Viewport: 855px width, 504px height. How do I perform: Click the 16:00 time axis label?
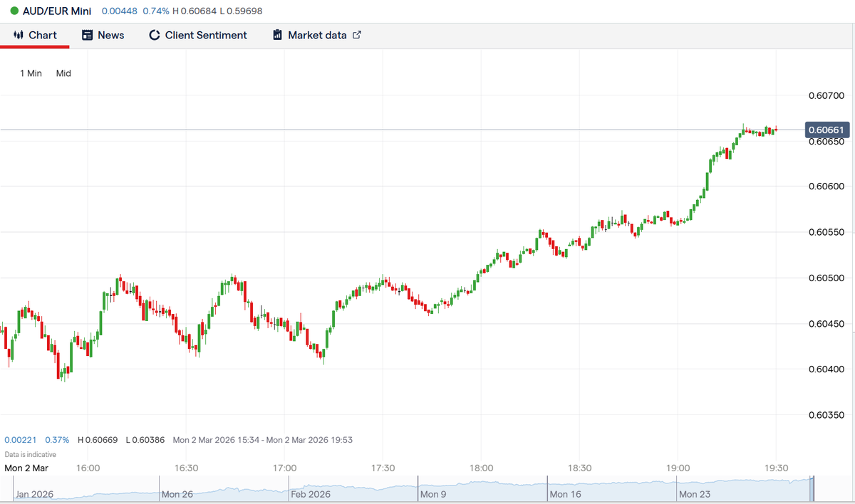pos(88,468)
